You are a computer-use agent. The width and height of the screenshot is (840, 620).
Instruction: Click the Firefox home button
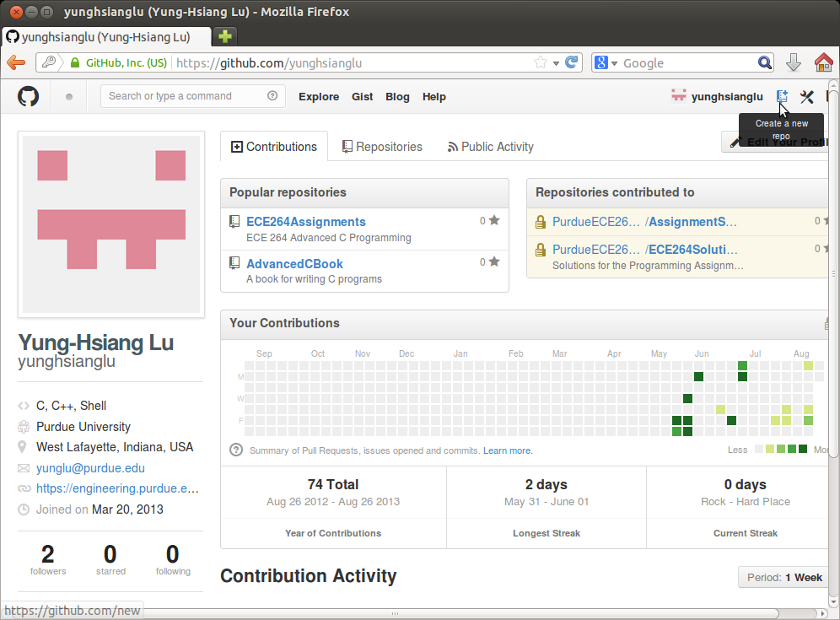pyautogui.click(x=823, y=62)
